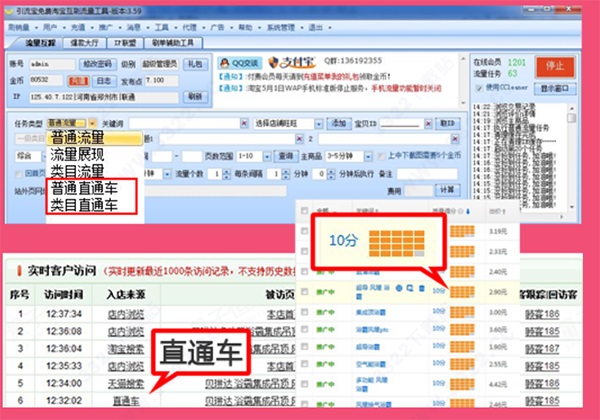This screenshot has height=420, width=600.
Task: Expand the 选择店铺旺旺 dropdown
Action: [x=318, y=124]
